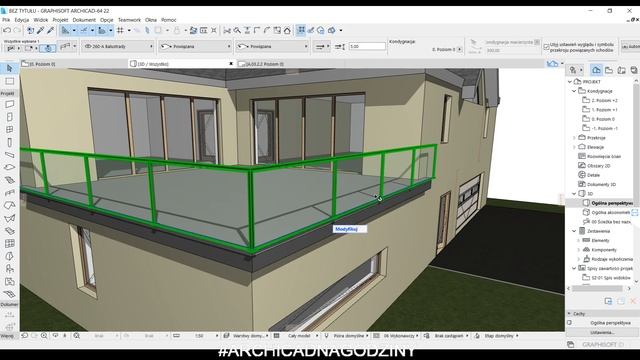This screenshot has width=640, height=360.
Task: Open the 260-A Balustrady layer dropdown
Action: (118, 47)
